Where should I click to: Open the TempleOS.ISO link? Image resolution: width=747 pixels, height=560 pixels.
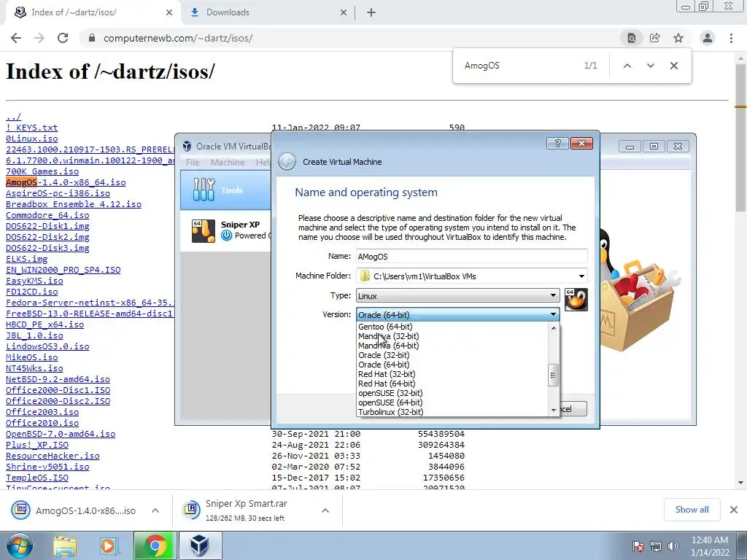tap(37, 478)
